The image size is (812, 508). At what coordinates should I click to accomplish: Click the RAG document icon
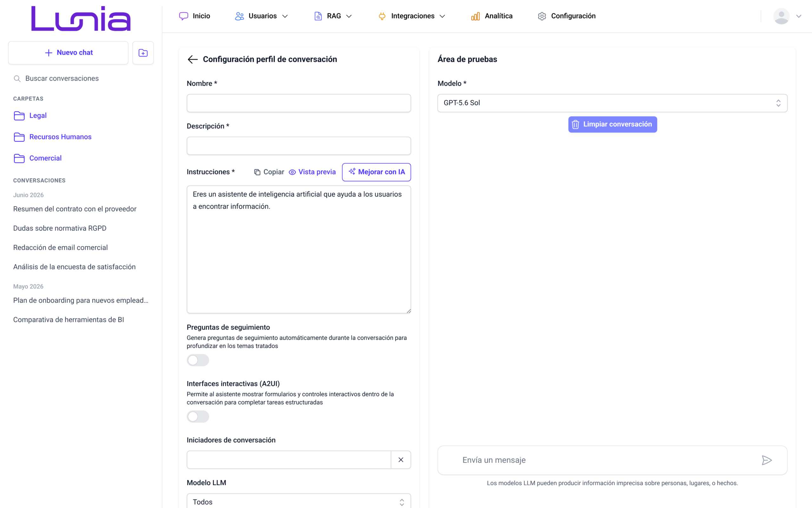coord(318,16)
